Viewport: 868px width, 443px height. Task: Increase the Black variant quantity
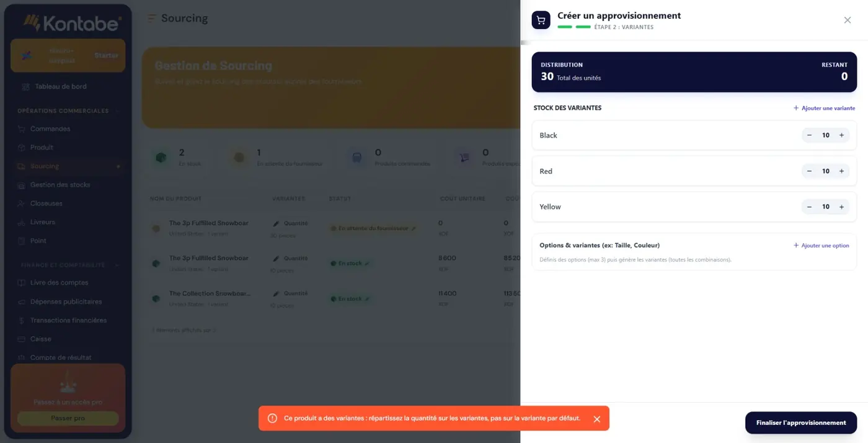pos(841,135)
